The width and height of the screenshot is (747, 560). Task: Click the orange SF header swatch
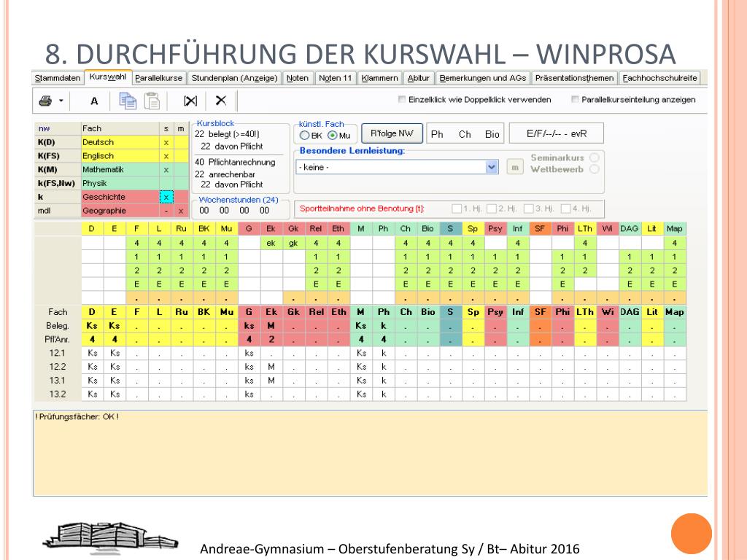pyautogui.click(x=540, y=228)
